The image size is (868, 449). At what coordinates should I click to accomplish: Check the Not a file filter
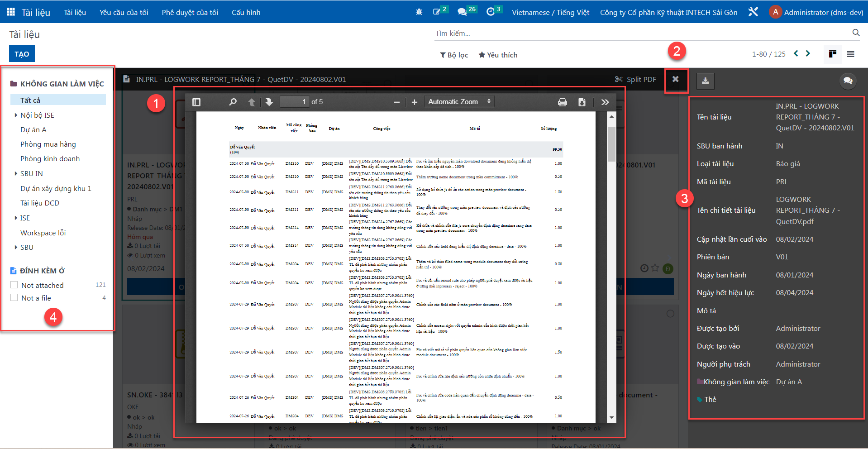14,297
